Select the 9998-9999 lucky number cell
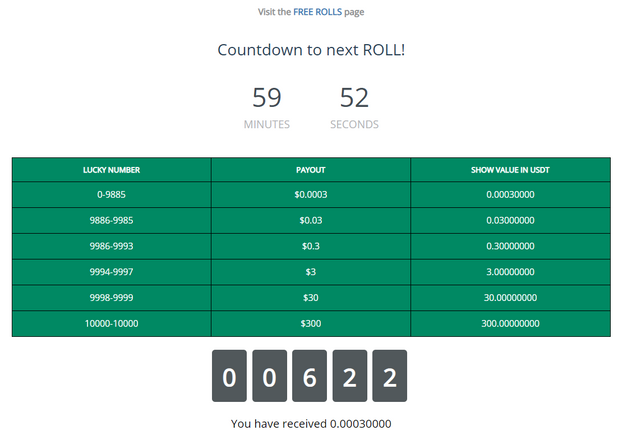The height and width of the screenshot is (432, 618). (x=112, y=298)
